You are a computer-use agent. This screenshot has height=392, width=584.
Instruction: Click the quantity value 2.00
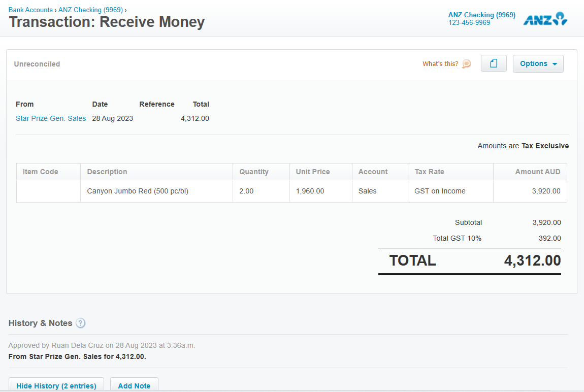pos(246,191)
